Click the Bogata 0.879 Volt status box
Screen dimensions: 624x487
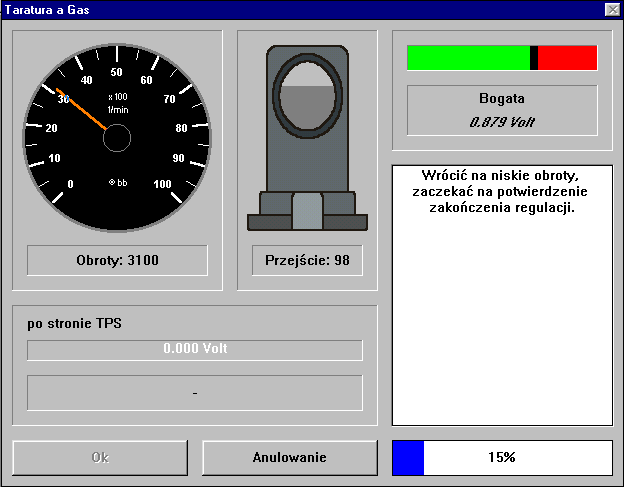(x=502, y=110)
